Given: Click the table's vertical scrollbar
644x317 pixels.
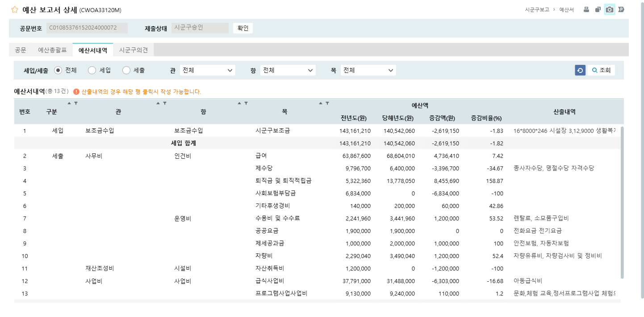Looking at the screenshot, I should pyautogui.click(x=622, y=201).
